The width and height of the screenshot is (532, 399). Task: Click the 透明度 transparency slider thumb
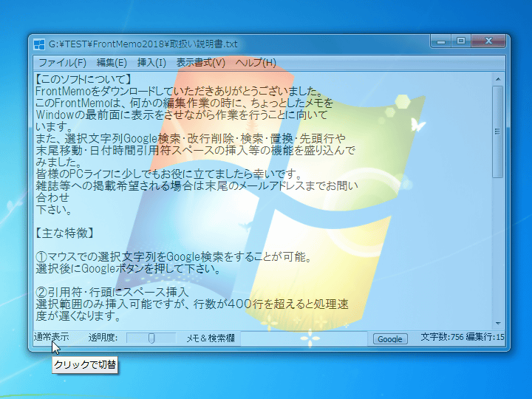click(151, 338)
